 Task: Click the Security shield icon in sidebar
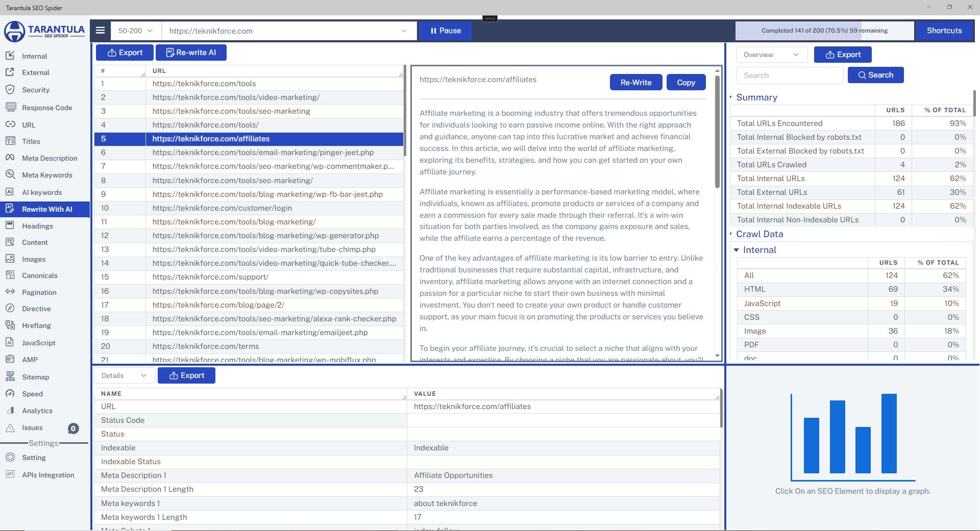10,90
